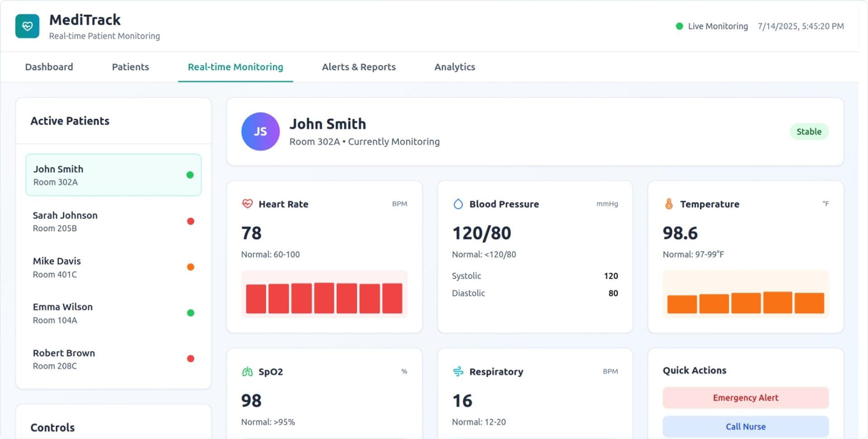Viewport: 868px width, 439px height.
Task: Select patient Emma Wilson in Room 104A
Action: pos(113,313)
